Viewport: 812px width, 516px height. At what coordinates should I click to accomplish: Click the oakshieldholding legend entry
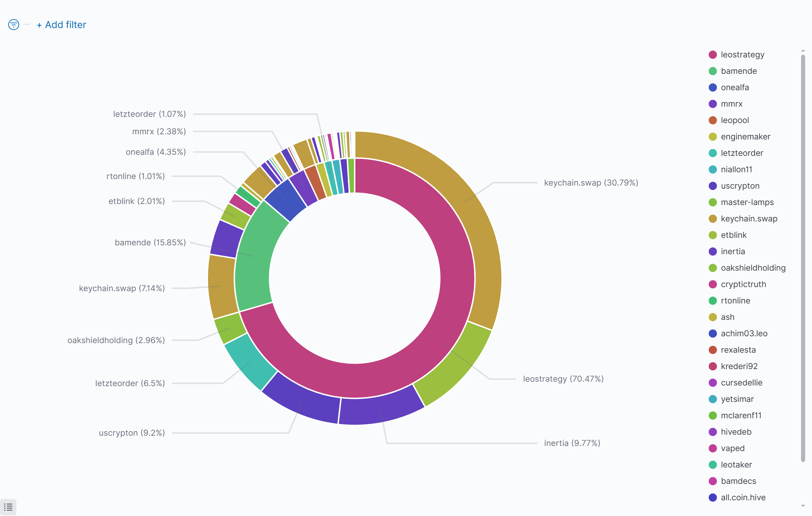pyautogui.click(x=753, y=268)
